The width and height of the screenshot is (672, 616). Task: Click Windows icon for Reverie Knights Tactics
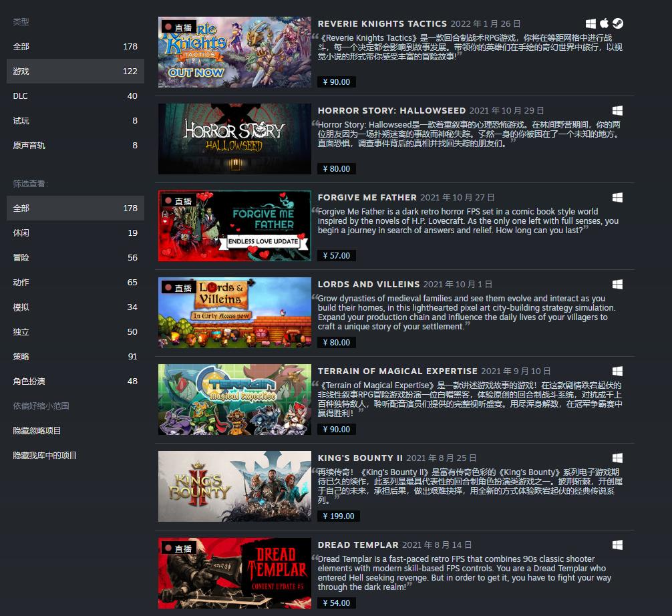(x=591, y=23)
